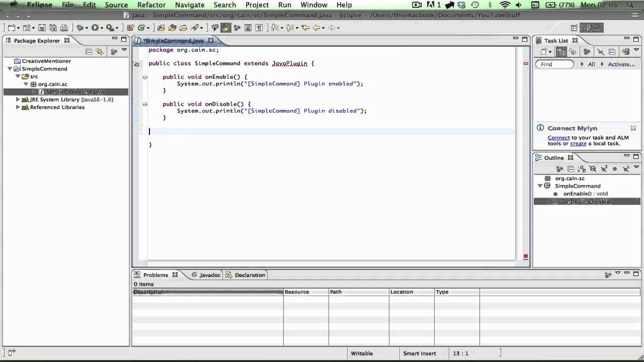The width and height of the screenshot is (644, 362).
Task: Click the New Java Class icon
Action: tap(141, 28)
